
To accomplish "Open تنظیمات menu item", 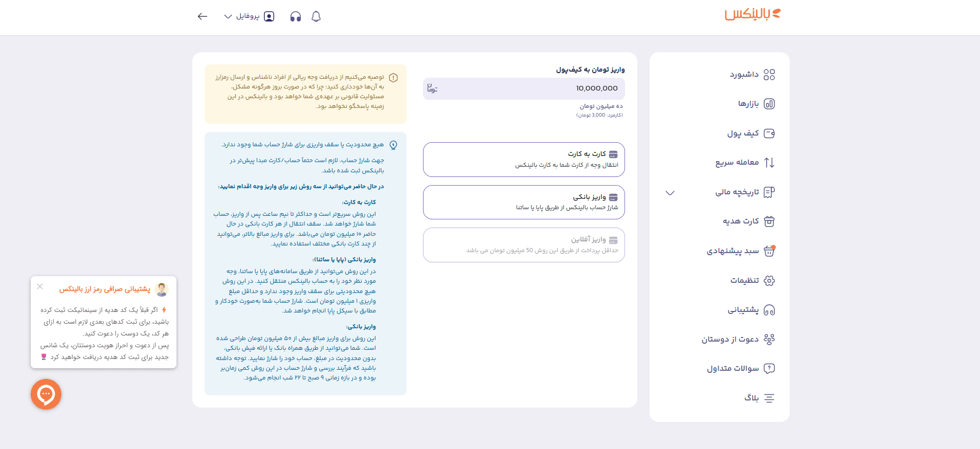I will pos(745,280).
